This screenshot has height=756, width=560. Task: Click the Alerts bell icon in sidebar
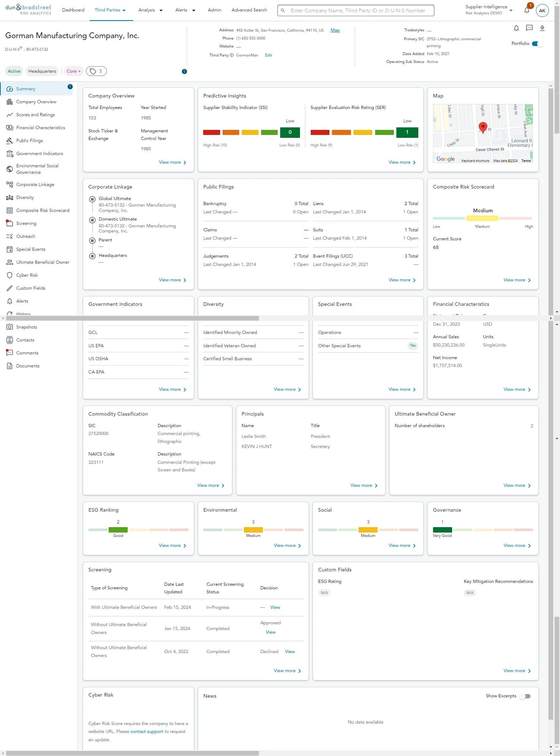(10, 301)
